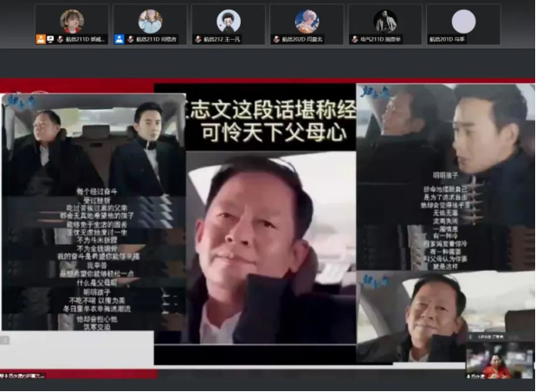Select the first participant's avatar tile
Screen dimensions: 536x392
(71, 21)
